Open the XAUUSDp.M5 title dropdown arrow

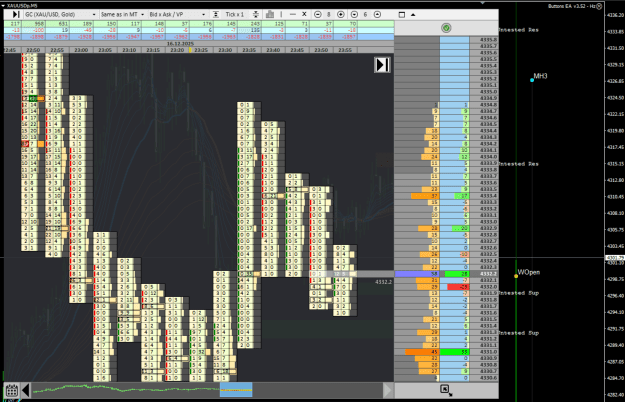pos(3,6)
